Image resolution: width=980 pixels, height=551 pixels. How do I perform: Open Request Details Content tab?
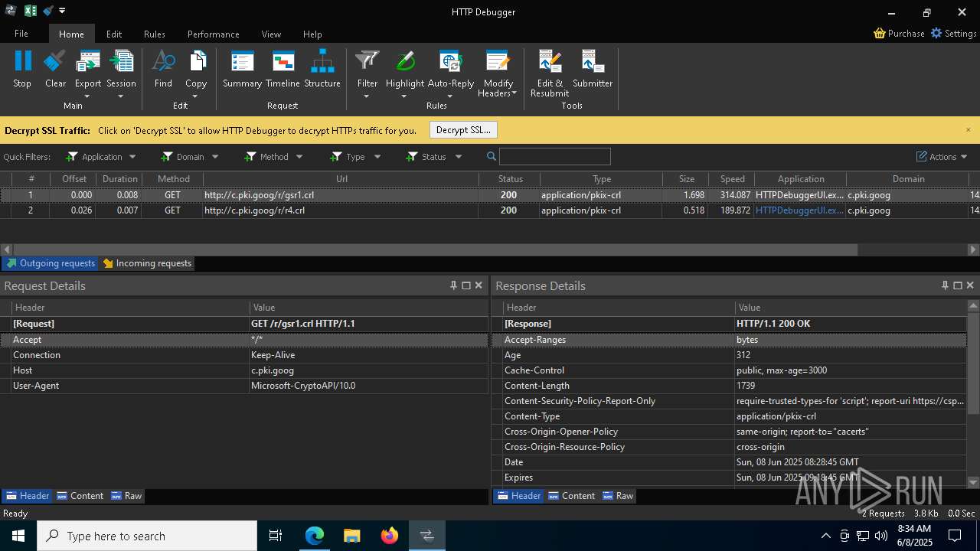point(80,496)
